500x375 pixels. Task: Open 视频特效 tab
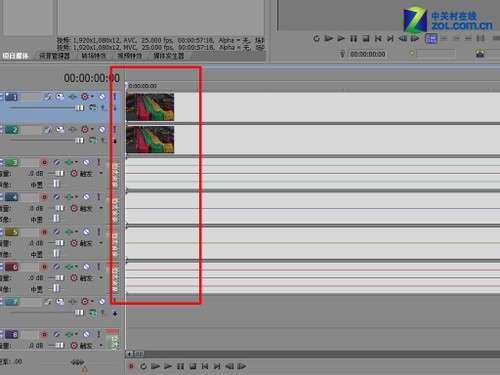pos(130,56)
